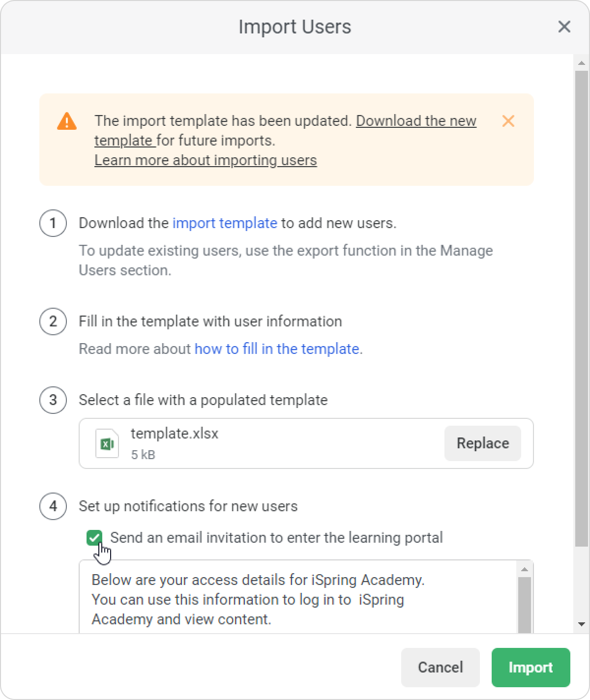Click the green Import button
This screenshot has width=590, height=700.
click(x=531, y=667)
